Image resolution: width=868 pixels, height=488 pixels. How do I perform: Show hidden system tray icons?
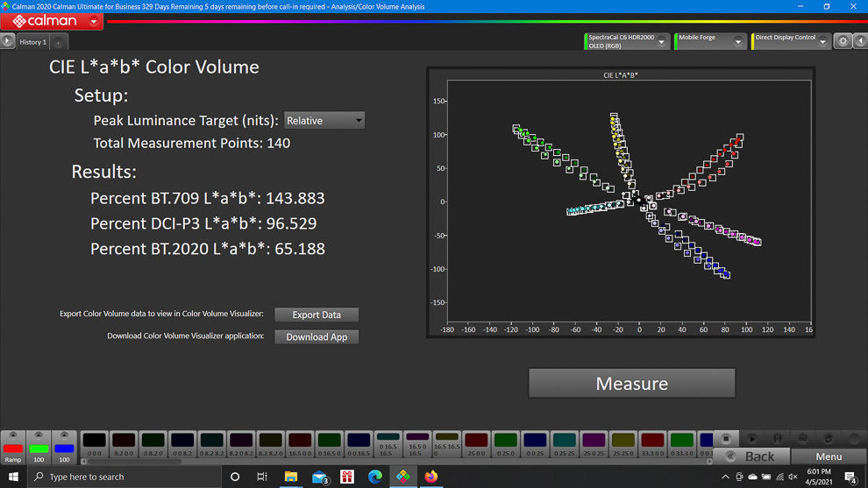pyautogui.click(x=725, y=477)
